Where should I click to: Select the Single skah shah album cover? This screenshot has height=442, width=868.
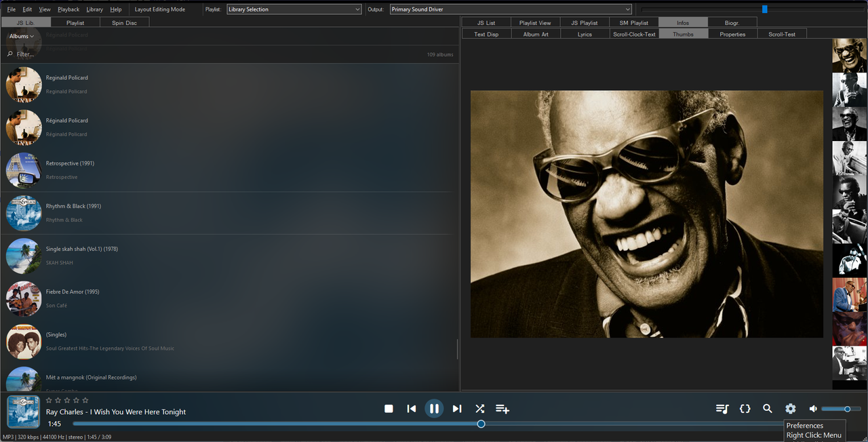24,256
